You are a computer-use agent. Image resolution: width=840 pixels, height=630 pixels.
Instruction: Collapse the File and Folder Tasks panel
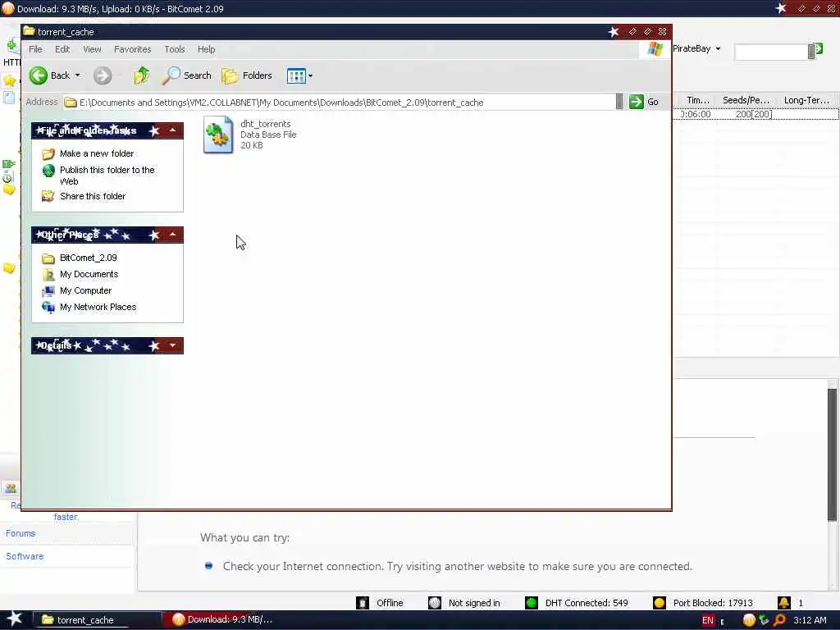point(172,130)
